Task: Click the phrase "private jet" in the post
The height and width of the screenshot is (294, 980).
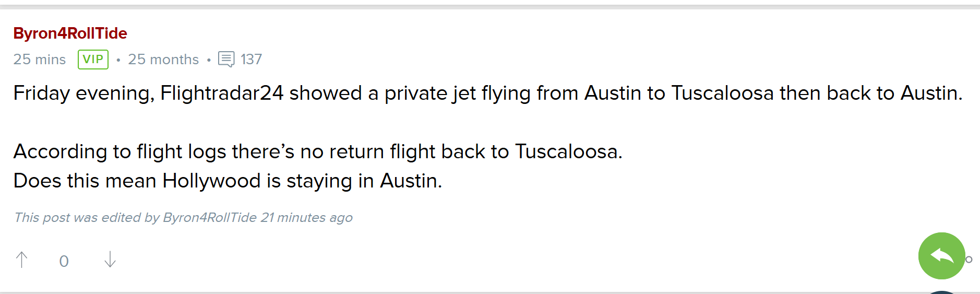Action: 430,93
